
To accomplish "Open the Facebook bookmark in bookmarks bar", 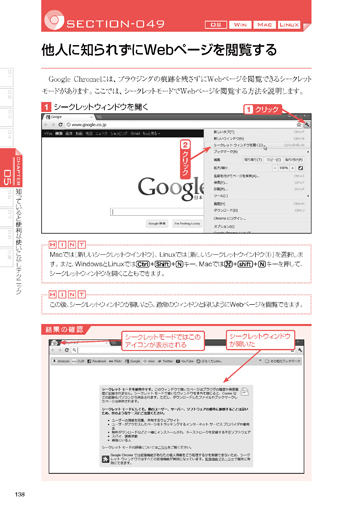I will pos(97,361).
